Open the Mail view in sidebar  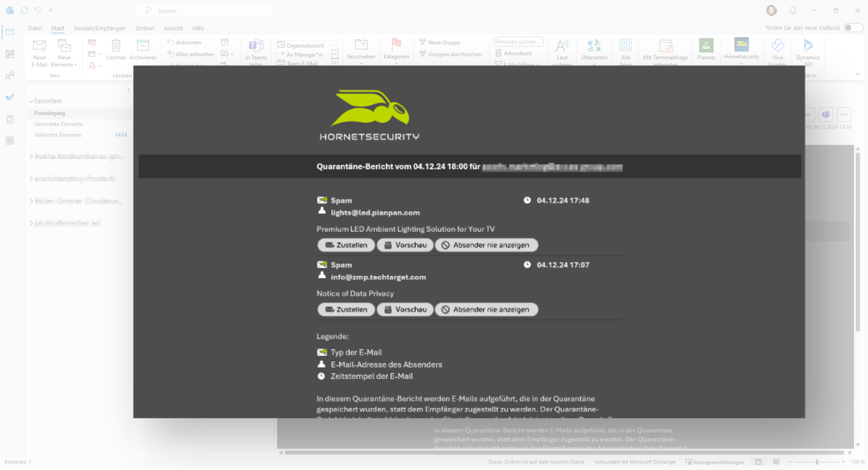[x=10, y=32]
